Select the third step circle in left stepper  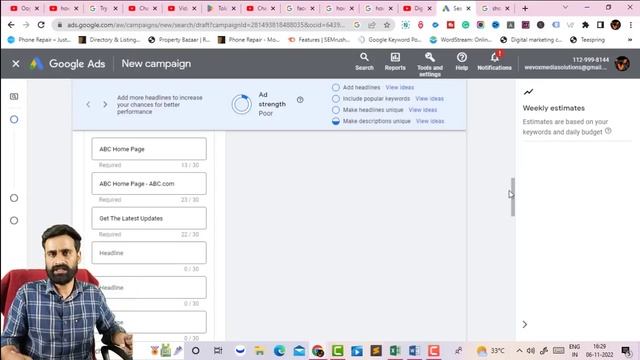point(14,220)
